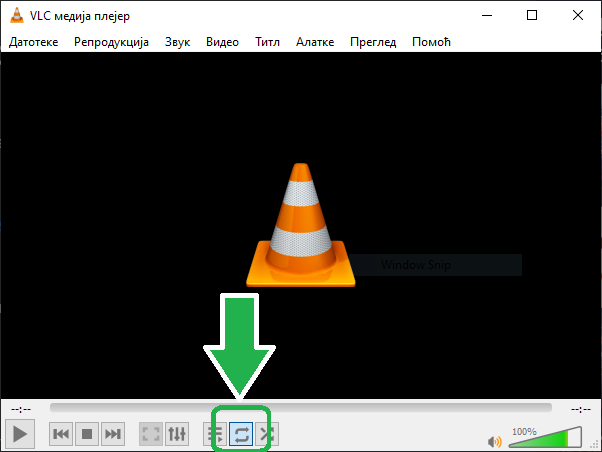
Task: Toggle the loop repeat mode
Action: (x=241, y=434)
